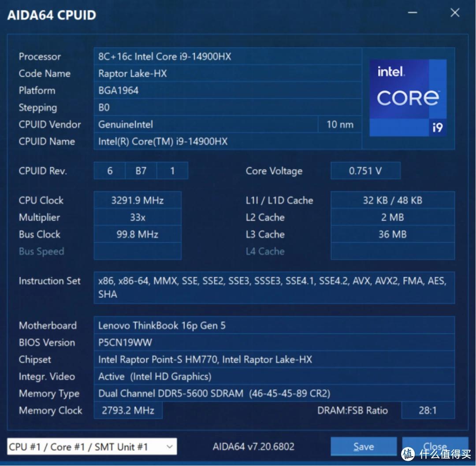The width and height of the screenshot is (476, 466).
Task: Click the AIDA64 v7.20.6802 version text
Action: pyautogui.click(x=253, y=446)
